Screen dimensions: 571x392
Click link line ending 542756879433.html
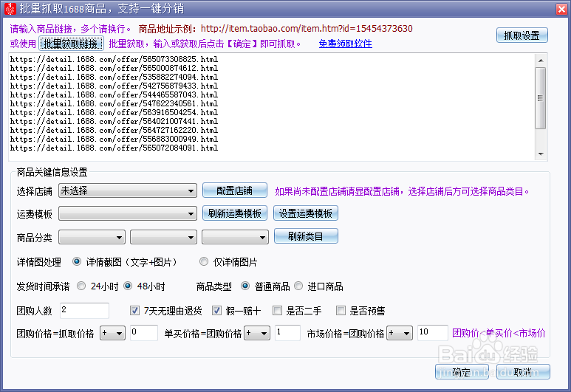[x=114, y=86]
